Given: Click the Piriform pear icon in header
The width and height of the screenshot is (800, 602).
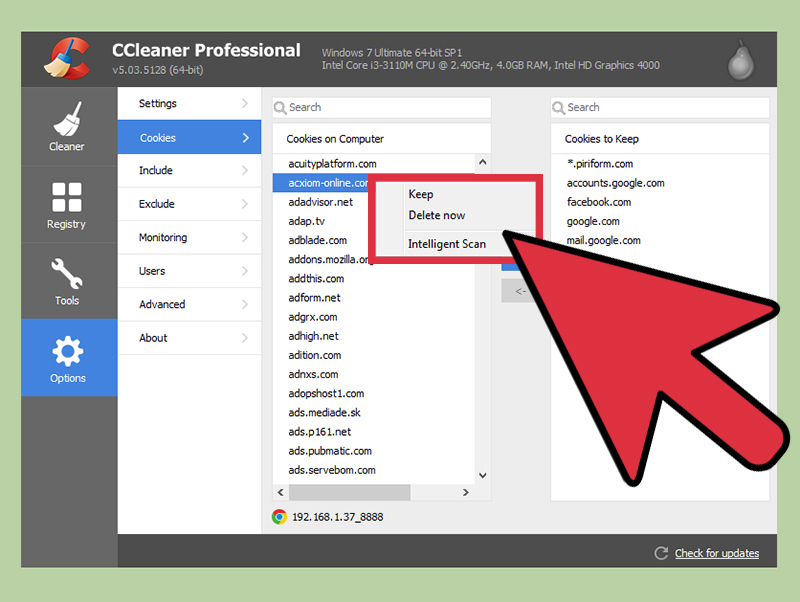Looking at the screenshot, I should pos(741,61).
